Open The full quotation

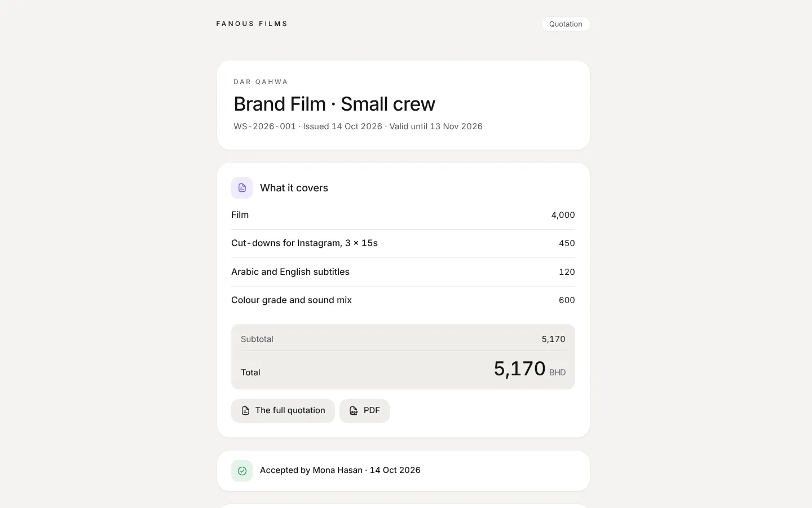pyautogui.click(x=283, y=411)
